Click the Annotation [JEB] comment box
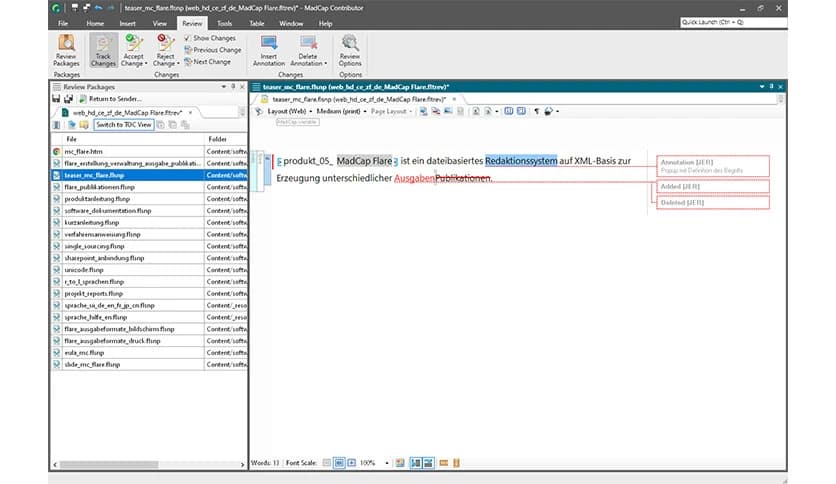The height and width of the screenshot is (484, 836). click(x=713, y=166)
